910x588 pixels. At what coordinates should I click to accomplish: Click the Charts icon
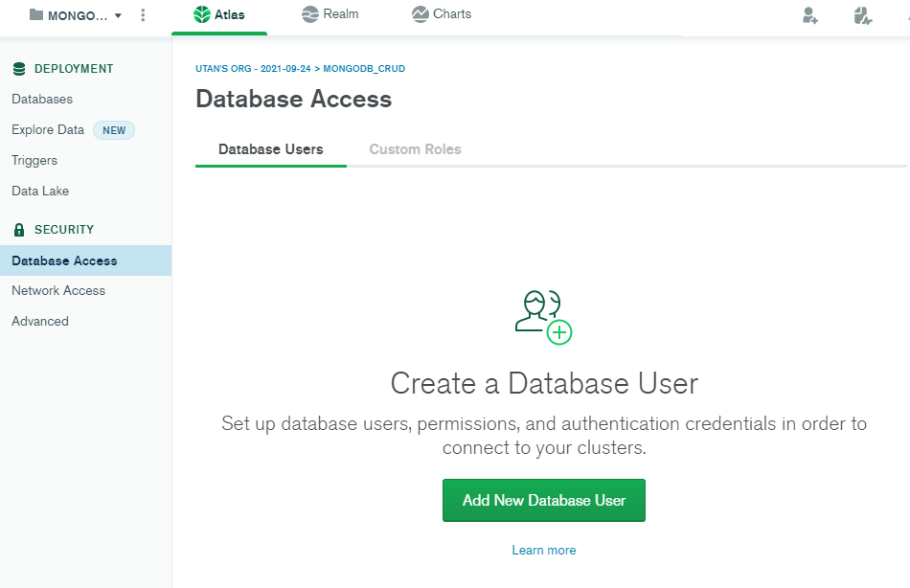[421, 14]
